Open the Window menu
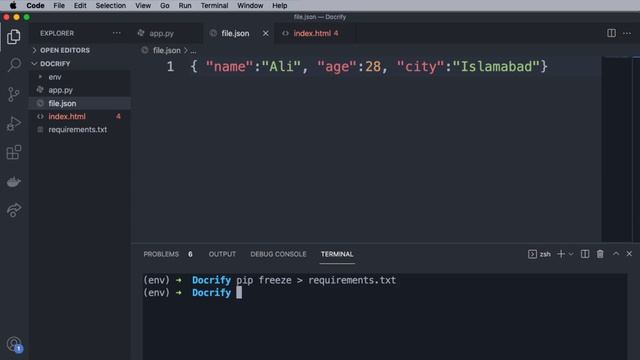 point(250,6)
